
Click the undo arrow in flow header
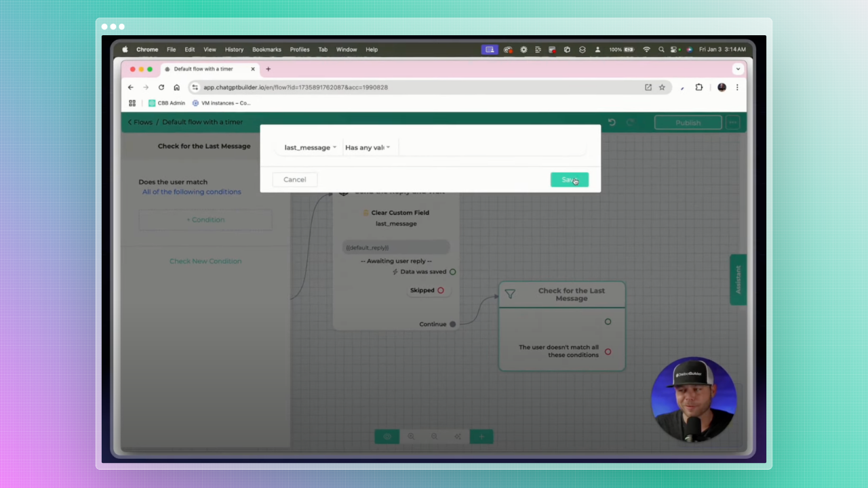(x=612, y=122)
